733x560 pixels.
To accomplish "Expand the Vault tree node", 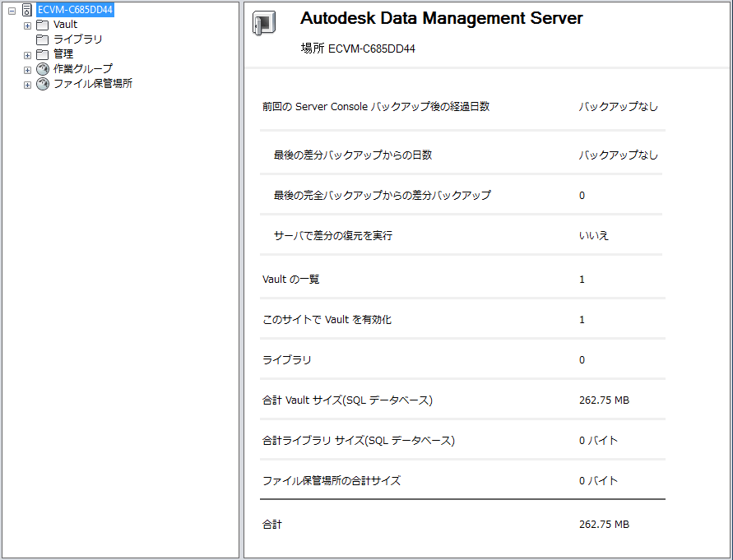I will click(x=27, y=25).
